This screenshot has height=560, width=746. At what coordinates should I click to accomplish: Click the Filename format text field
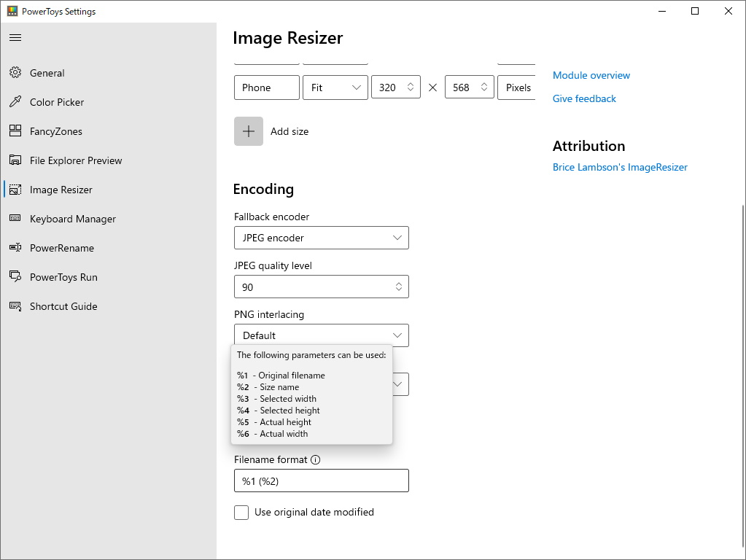point(321,481)
